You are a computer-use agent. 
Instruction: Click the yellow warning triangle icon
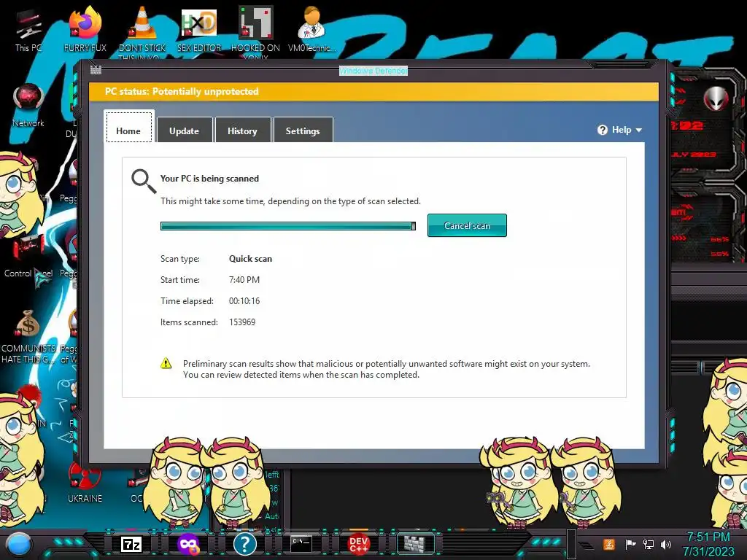166,363
